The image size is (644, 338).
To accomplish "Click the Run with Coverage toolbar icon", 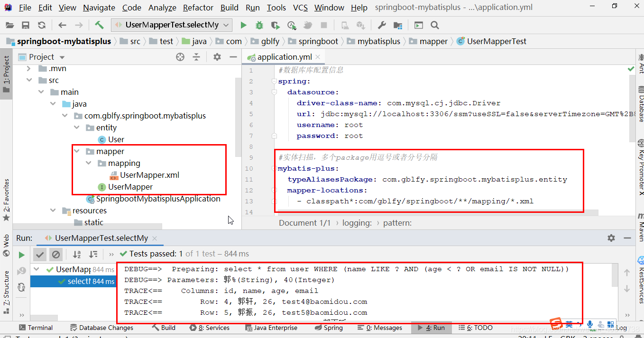I will [275, 25].
